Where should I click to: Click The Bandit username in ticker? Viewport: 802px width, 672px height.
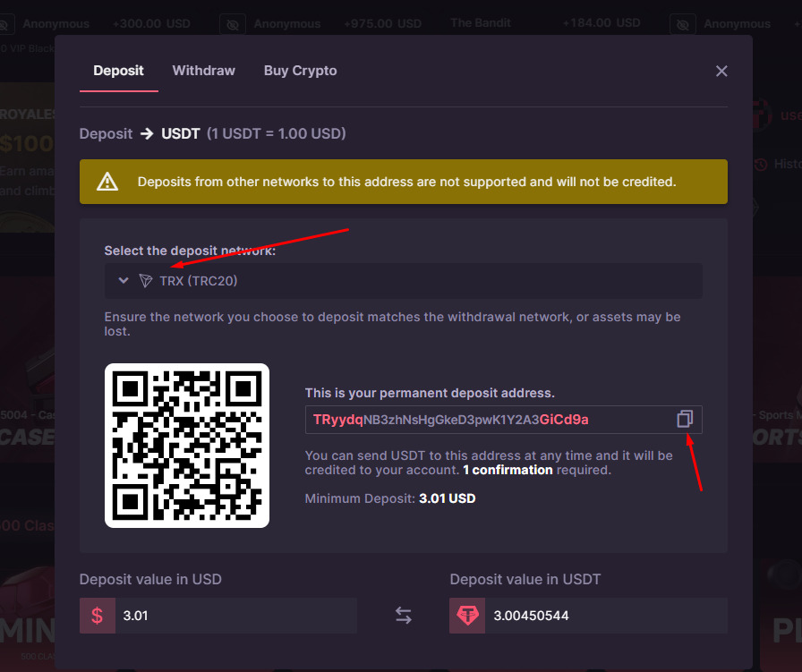481,23
